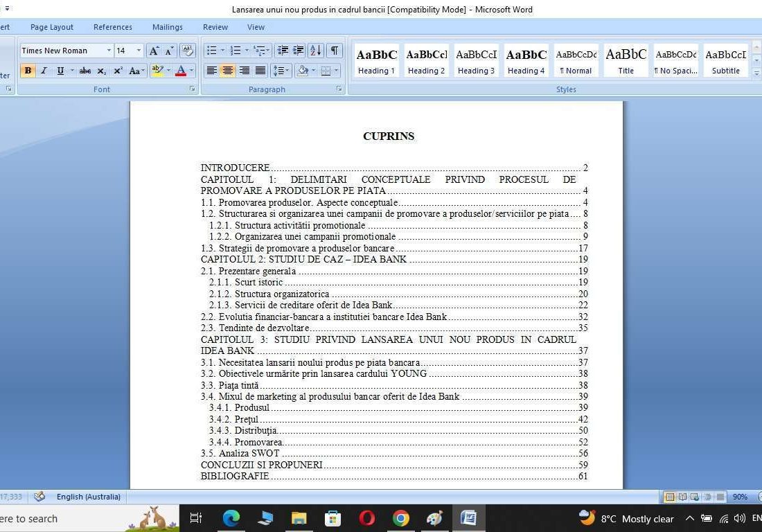762x532 pixels.
Task: Apply the Text Highlight Color
Action: pos(158,70)
